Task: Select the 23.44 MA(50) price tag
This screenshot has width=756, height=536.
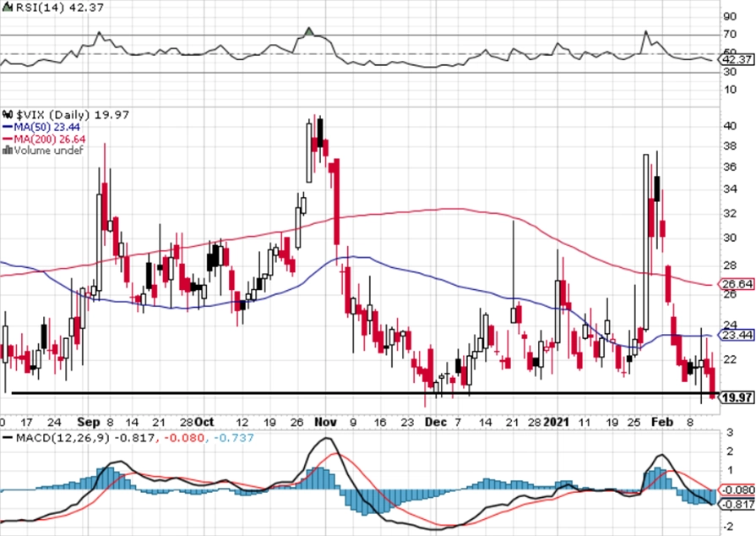Action: click(737, 335)
